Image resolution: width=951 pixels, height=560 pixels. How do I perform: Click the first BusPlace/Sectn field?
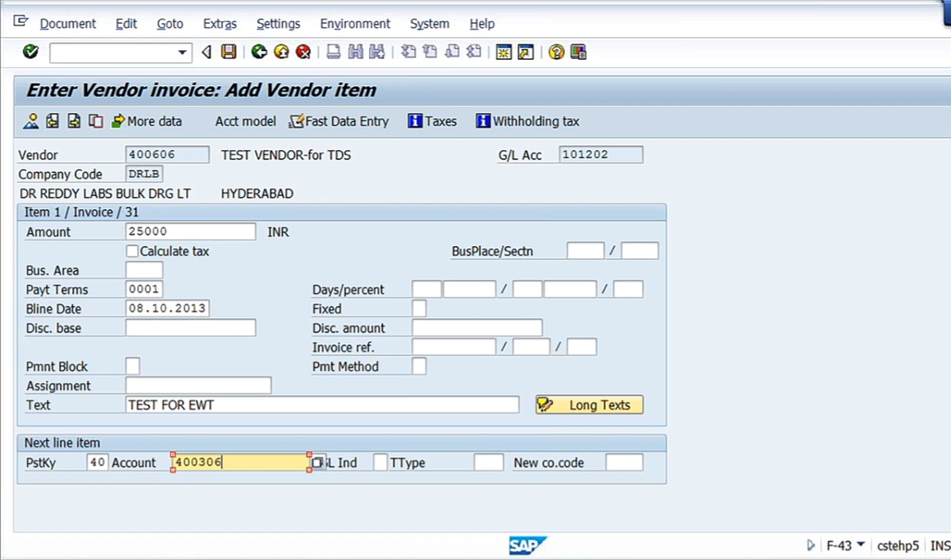585,251
